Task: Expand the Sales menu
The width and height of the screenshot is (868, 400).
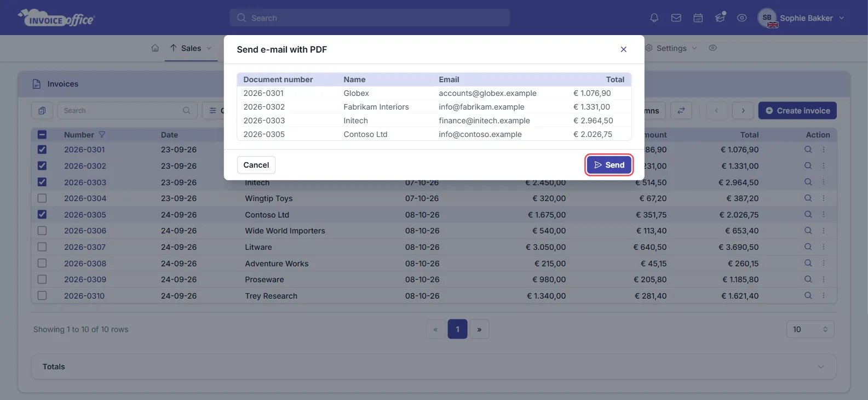Action: [x=191, y=48]
